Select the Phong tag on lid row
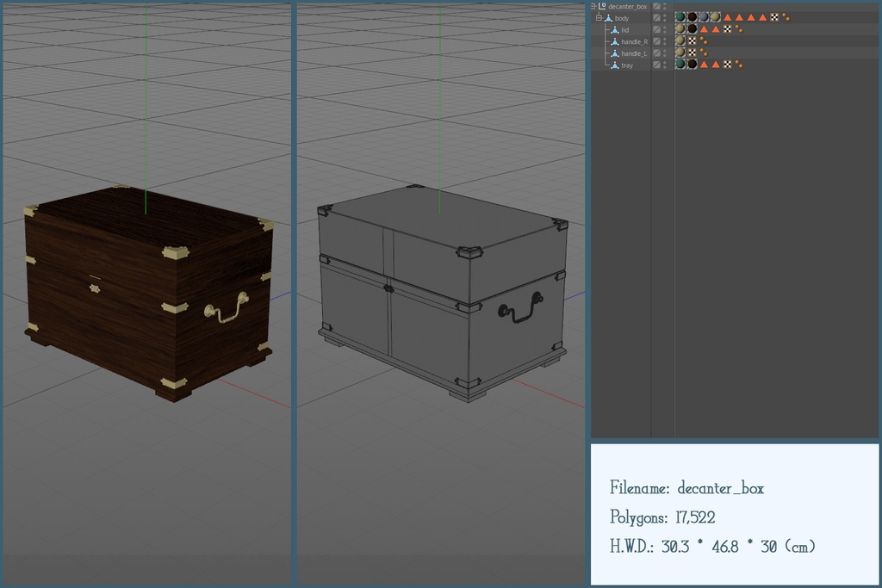882x588 pixels. coord(739,29)
